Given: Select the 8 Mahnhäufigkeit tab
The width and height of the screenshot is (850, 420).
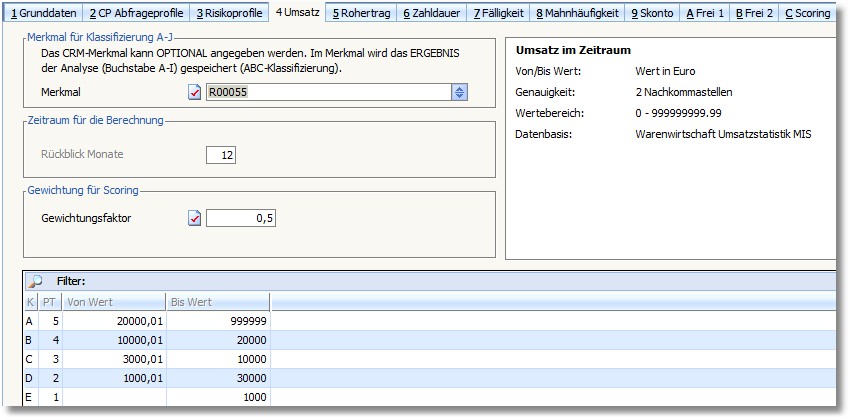Looking at the screenshot, I should click(578, 13).
